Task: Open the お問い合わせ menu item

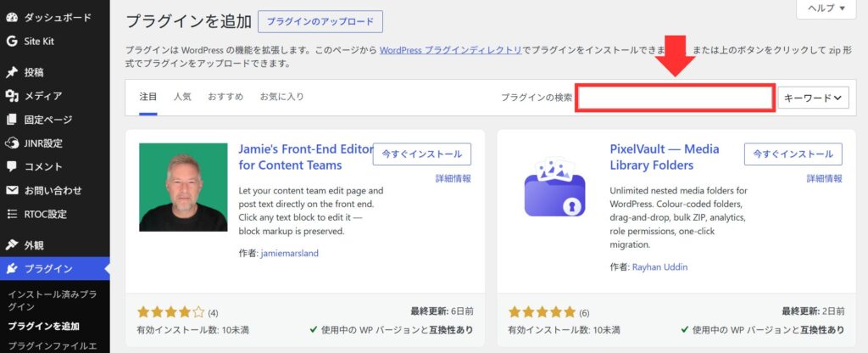Action: [55, 190]
